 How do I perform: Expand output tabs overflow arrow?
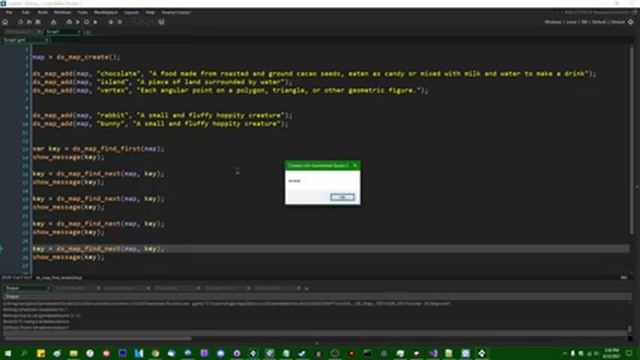[307, 288]
